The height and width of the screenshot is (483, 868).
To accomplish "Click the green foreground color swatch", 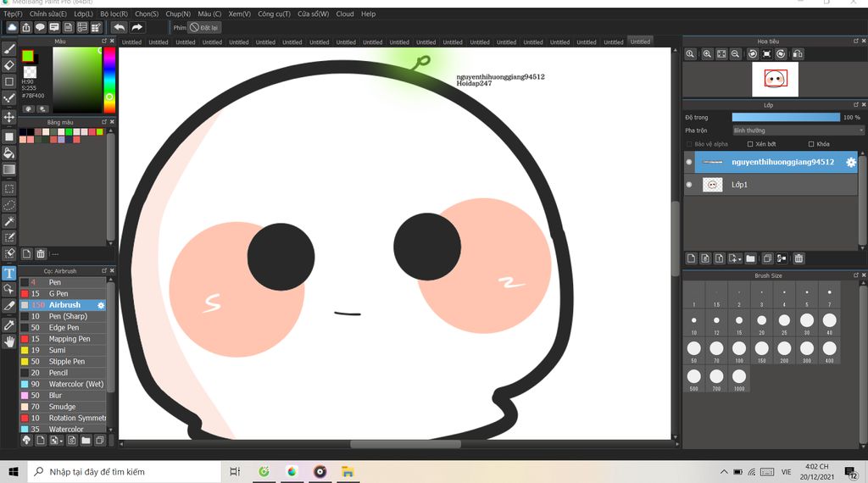I will (x=28, y=56).
